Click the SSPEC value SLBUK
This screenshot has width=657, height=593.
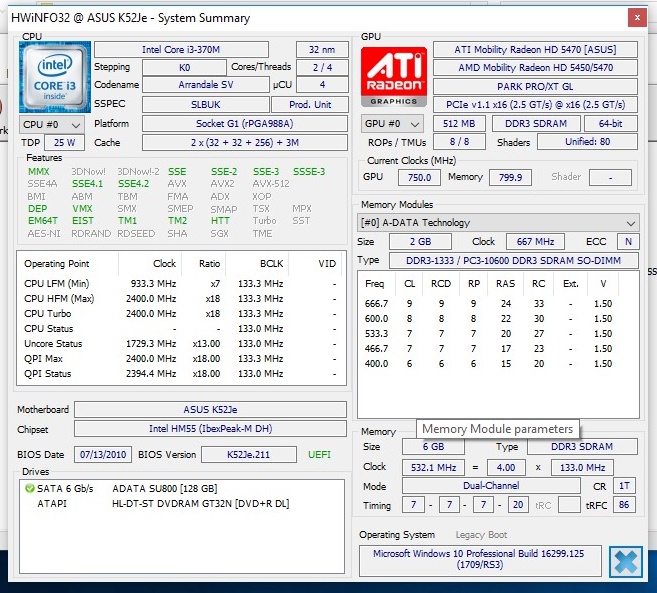[205, 104]
